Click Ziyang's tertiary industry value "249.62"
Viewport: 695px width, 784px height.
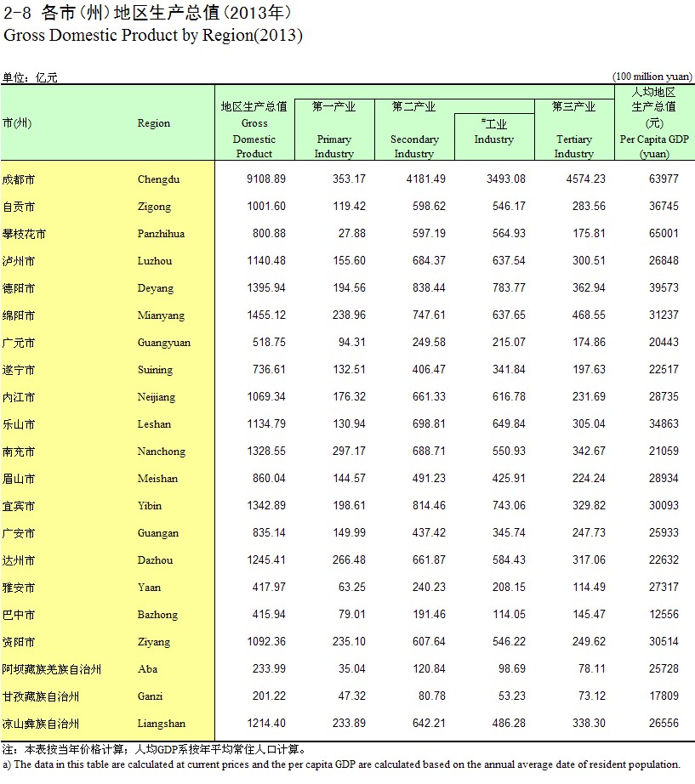589,641
